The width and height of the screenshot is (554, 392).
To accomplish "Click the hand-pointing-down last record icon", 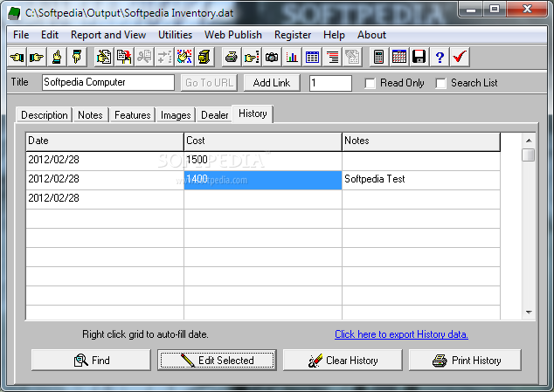I will click(x=77, y=57).
